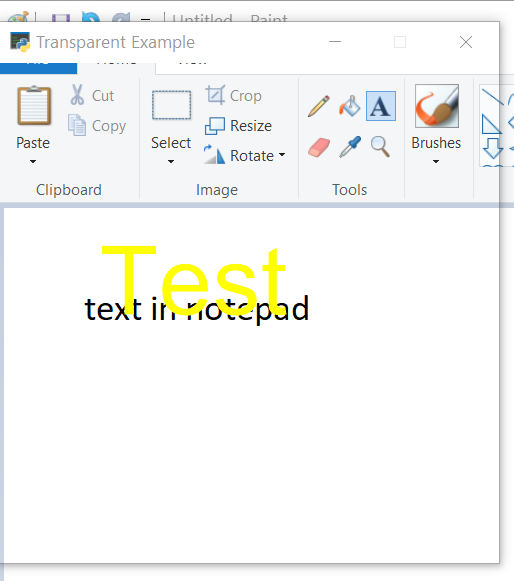
Task: Expand the Select dropdown arrow
Action: point(171,161)
